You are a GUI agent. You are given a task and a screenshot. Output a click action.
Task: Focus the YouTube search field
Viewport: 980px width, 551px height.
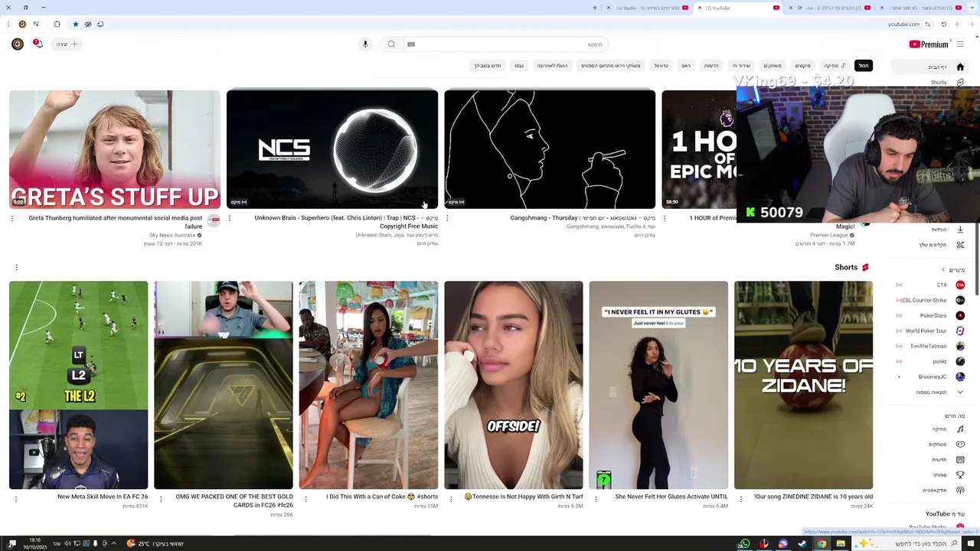pyautogui.click(x=505, y=44)
